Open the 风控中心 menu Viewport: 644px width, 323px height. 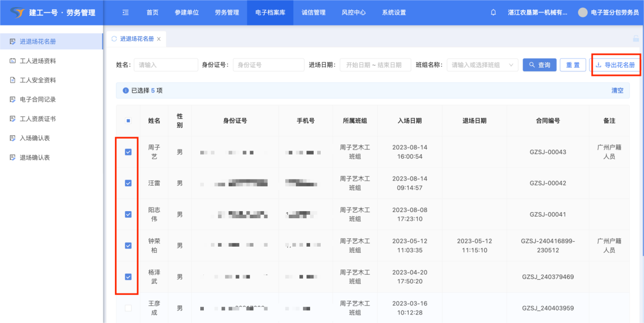click(x=354, y=13)
